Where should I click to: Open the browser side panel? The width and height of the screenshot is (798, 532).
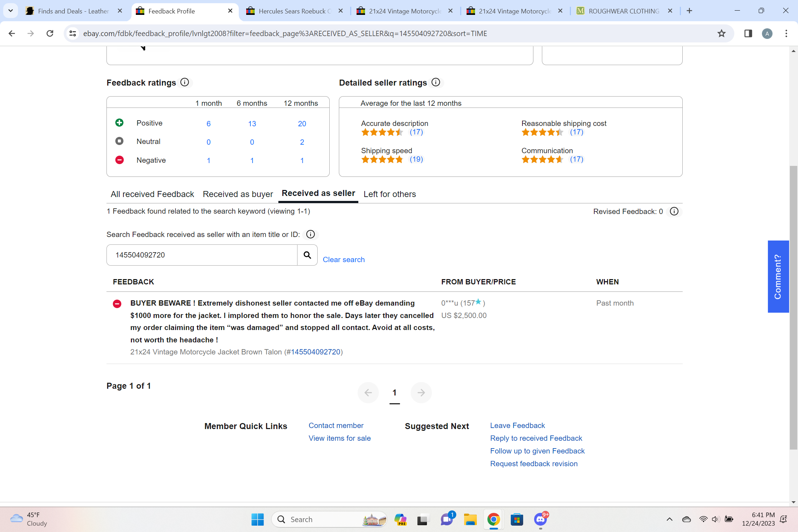click(x=748, y=34)
